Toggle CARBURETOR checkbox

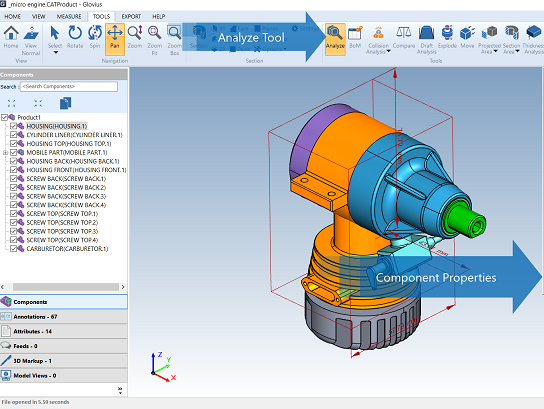pyautogui.click(x=13, y=248)
